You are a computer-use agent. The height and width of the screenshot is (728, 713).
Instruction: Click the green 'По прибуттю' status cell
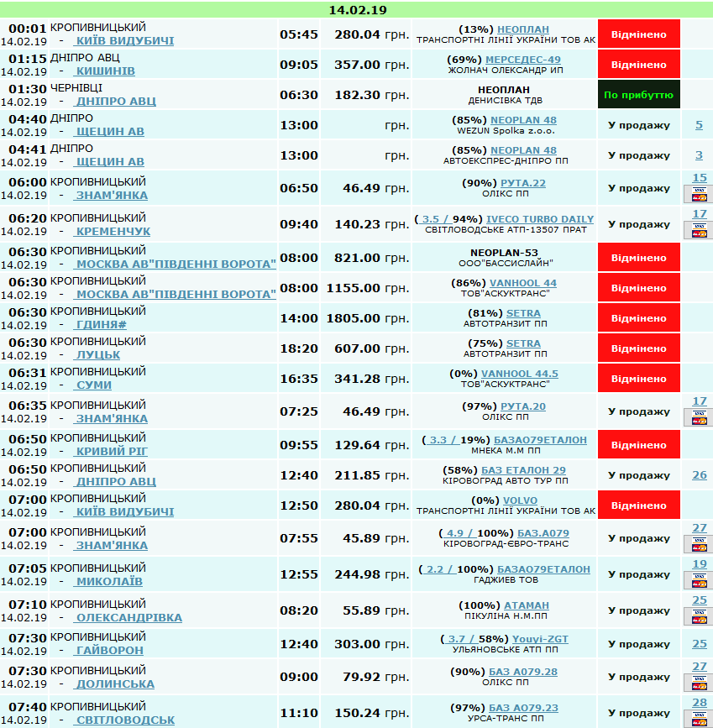coord(639,95)
